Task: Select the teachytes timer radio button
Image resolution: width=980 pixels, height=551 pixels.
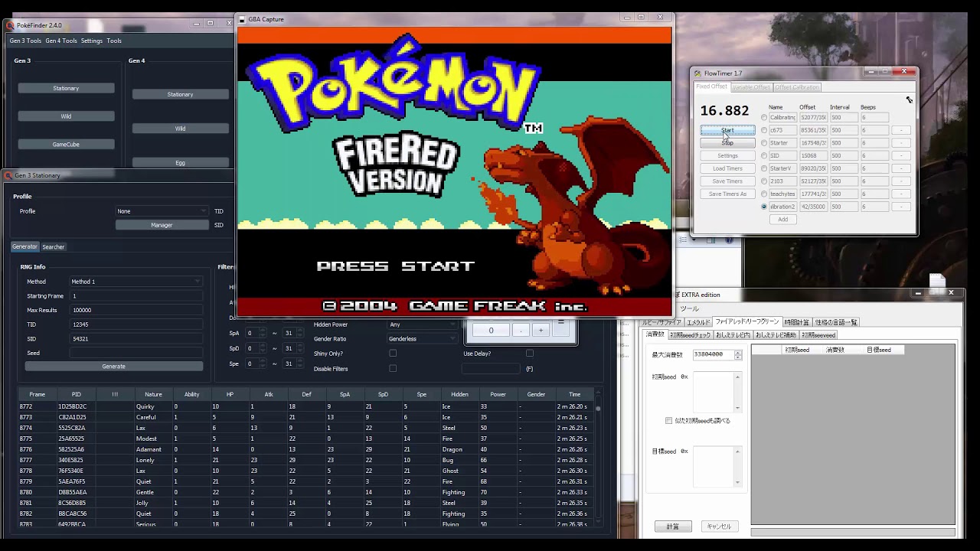Action: (x=764, y=194)
